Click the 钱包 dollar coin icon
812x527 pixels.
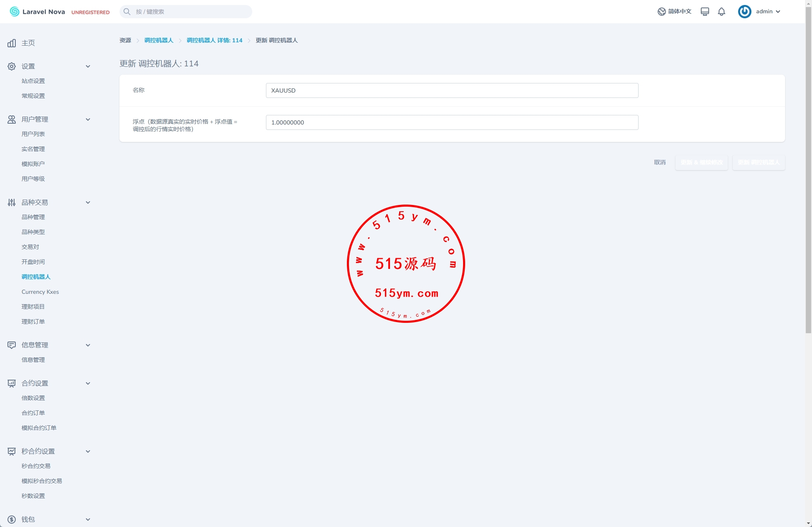(x=12, y=520)
